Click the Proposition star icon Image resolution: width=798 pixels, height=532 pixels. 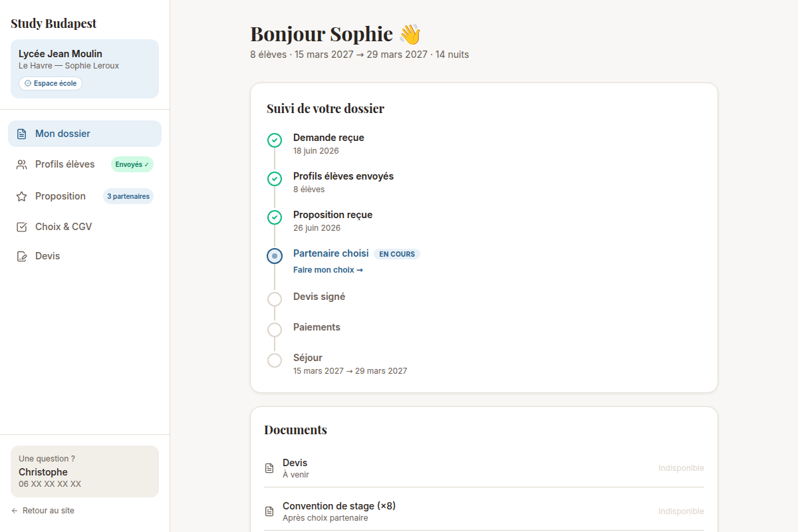[22, 196]
